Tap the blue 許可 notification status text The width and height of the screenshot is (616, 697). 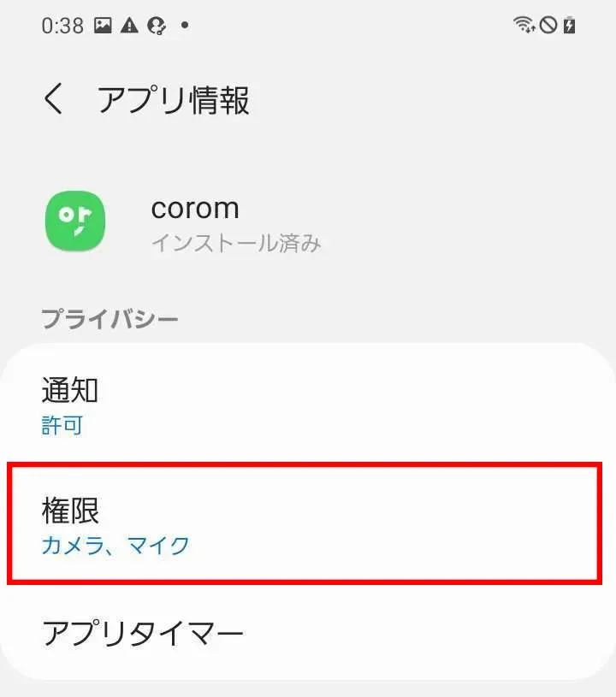pyautogui.click(x=62, y=425)
